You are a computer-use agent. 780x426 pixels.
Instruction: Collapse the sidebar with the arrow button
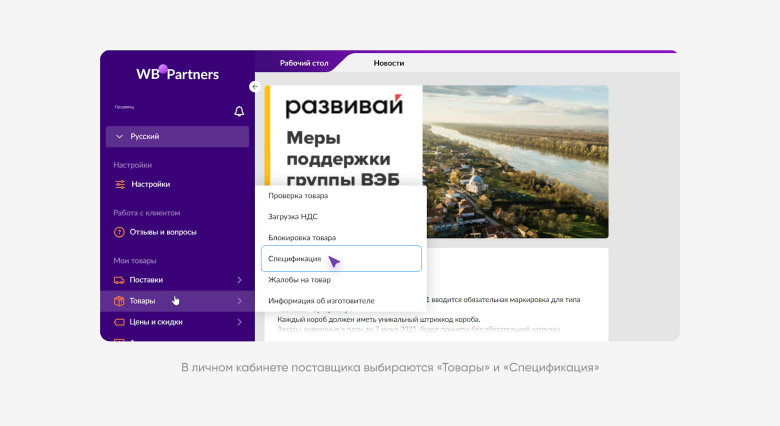pos(255,87)
